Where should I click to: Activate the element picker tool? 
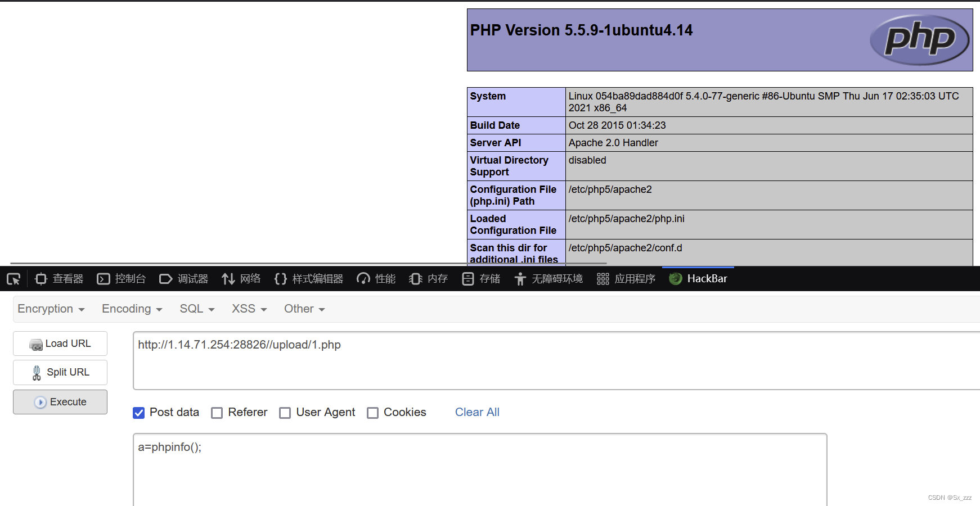14,278
